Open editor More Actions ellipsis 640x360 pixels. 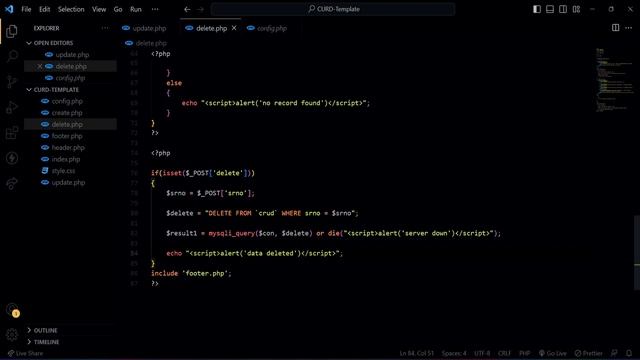pyautogui.click(x=629, y=28)
